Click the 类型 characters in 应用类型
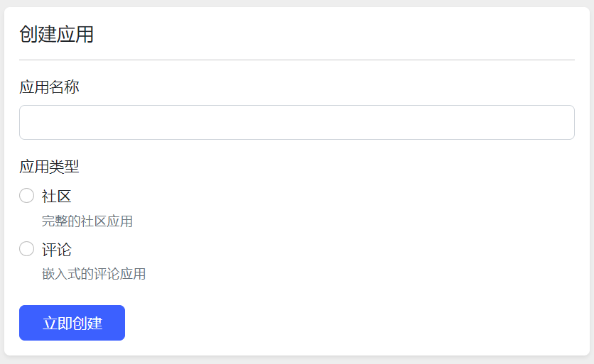 point(64,167)
